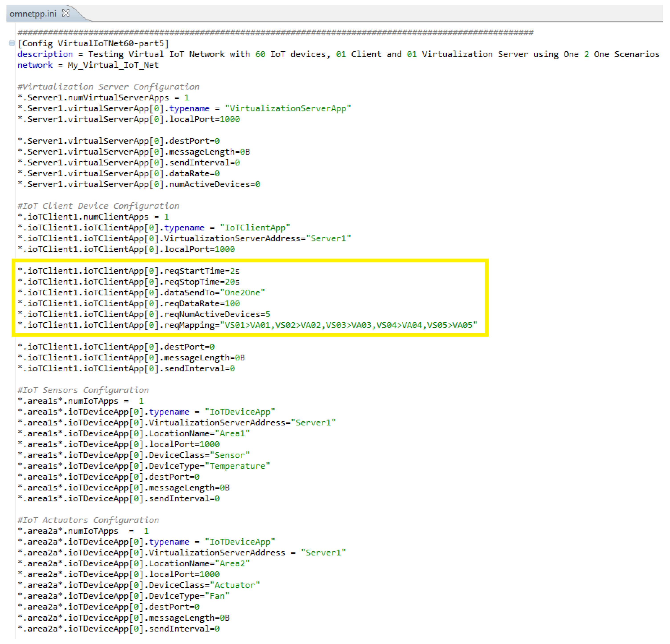Click the #IoT Client Device Configuration comment
This screenshot has height=644, width=670.
pos(98,206)
